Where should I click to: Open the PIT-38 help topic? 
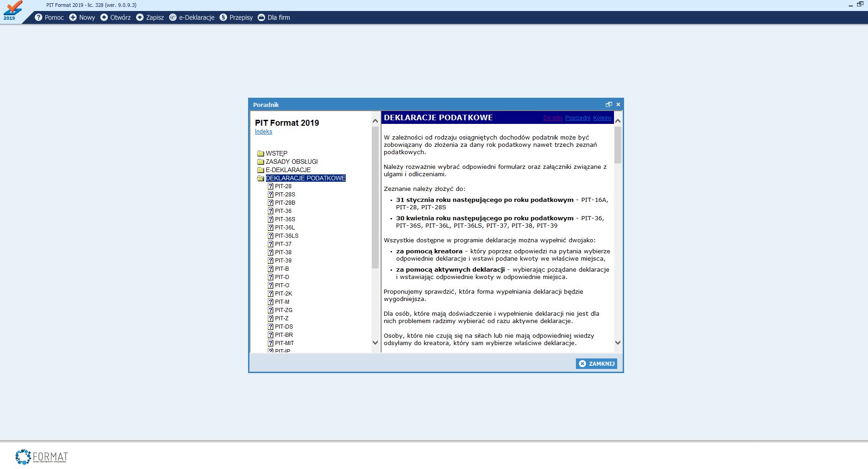point(283,252)
